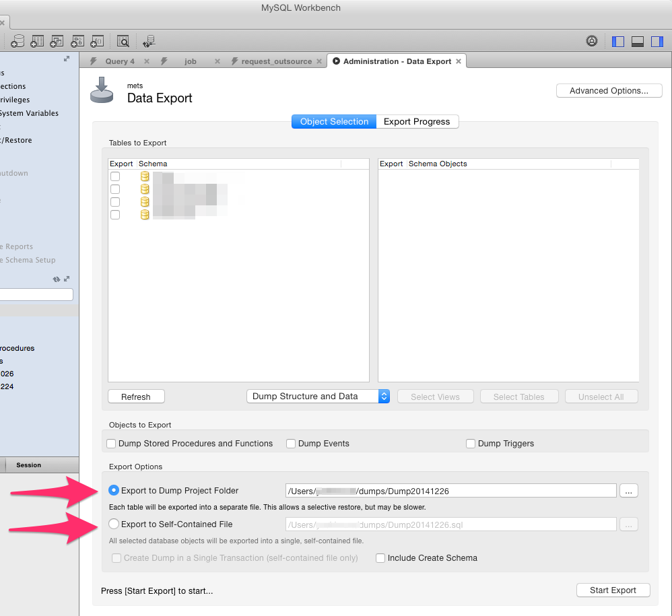Toggle the bottom output panel icon

(638, 42)
